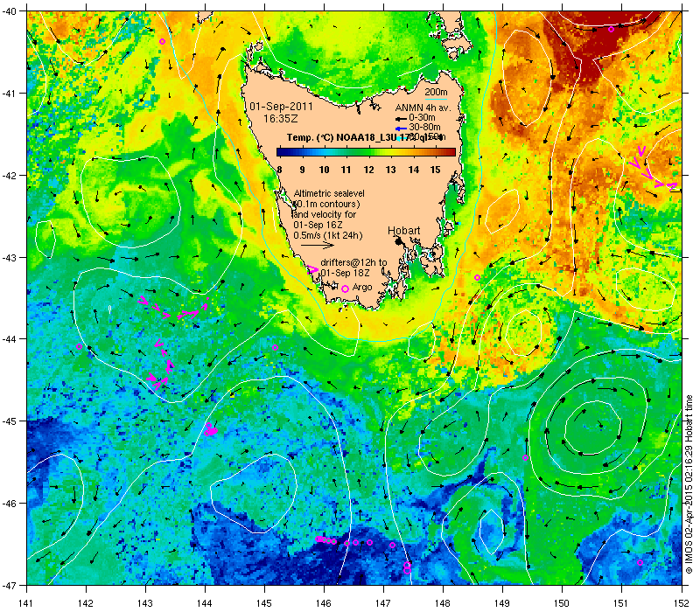The image size is (700, 612).
Task: Click the Argo float circle in the legend
Action: (345, 289)
